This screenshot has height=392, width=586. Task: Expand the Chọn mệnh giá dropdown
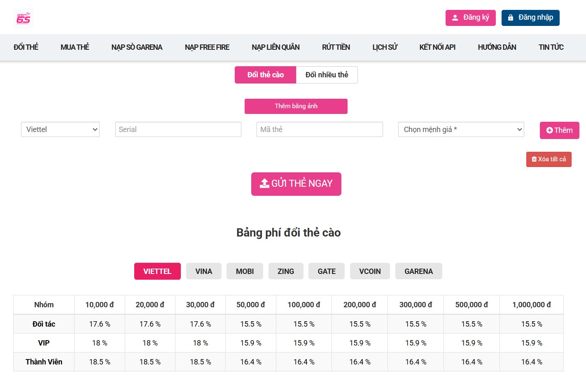coord(461,130)
